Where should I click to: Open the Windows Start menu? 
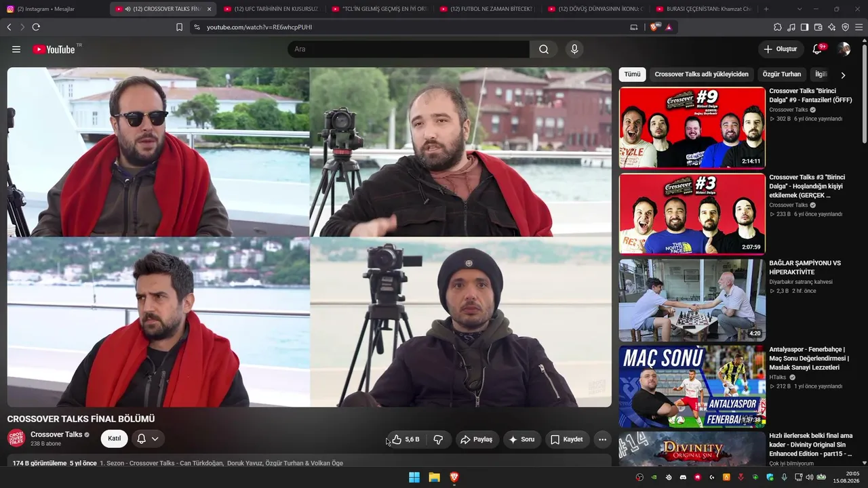click(414, 477)
